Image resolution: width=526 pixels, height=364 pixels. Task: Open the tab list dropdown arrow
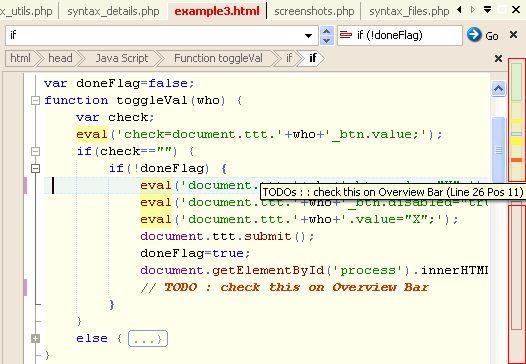point(488,10)
